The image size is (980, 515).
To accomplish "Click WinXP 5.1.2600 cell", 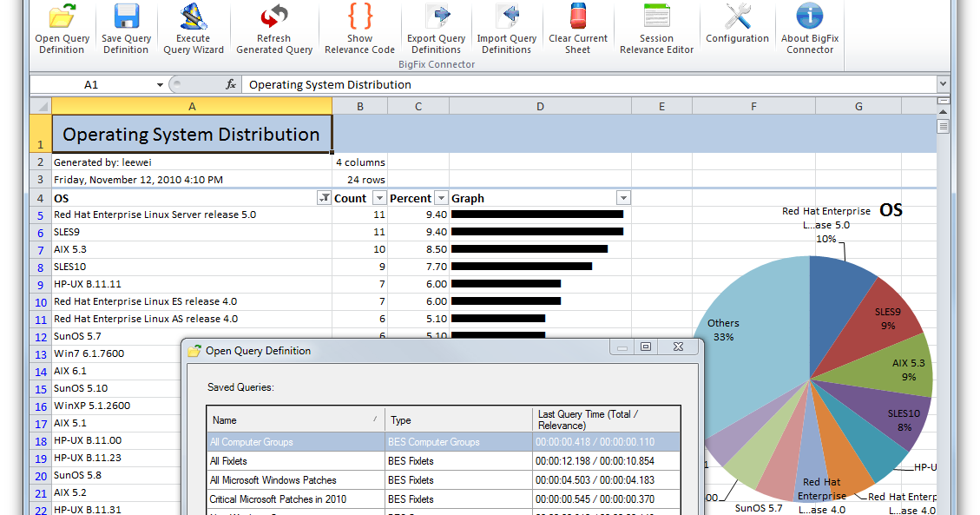I will (x=116, y=406).
